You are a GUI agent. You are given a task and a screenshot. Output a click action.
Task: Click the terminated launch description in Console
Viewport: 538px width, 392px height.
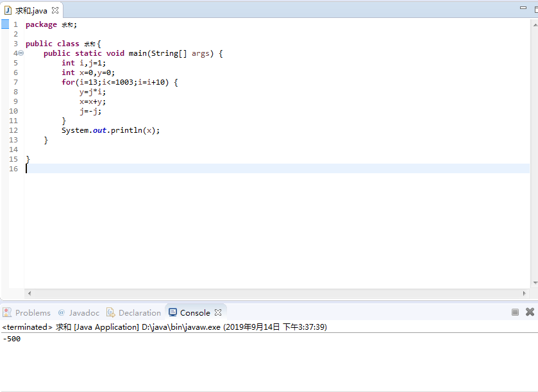click(164, 327)
